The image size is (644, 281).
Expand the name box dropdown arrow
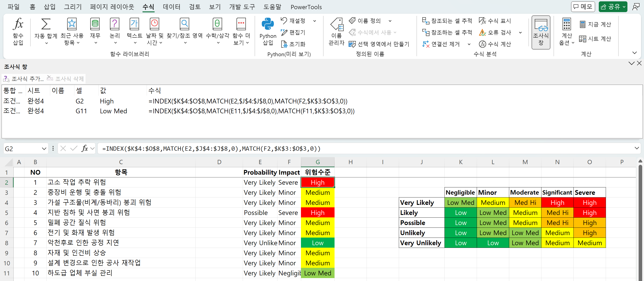point(44,149)
